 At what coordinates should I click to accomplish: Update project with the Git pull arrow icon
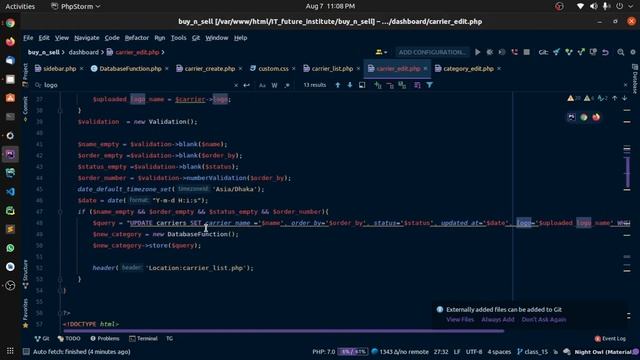[556, 52]
